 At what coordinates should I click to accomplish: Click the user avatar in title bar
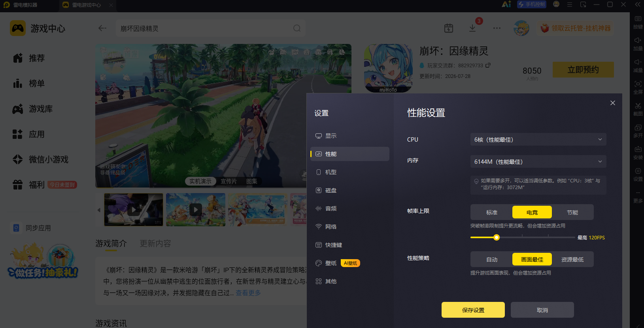[x=556, y=4]
